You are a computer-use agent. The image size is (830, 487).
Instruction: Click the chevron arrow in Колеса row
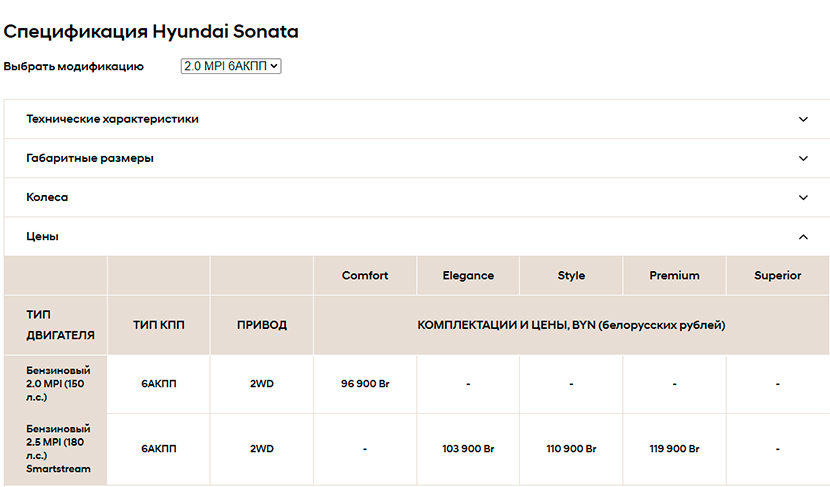[x=803, y=198]
